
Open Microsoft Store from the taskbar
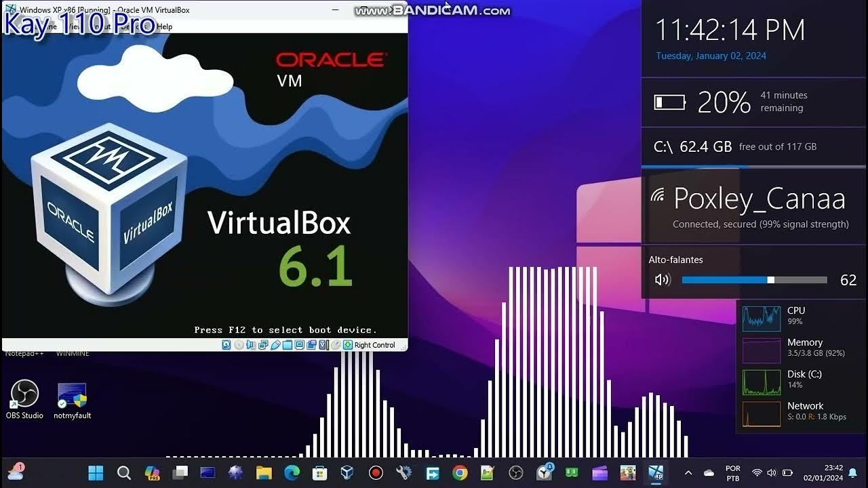pos(319,472)
